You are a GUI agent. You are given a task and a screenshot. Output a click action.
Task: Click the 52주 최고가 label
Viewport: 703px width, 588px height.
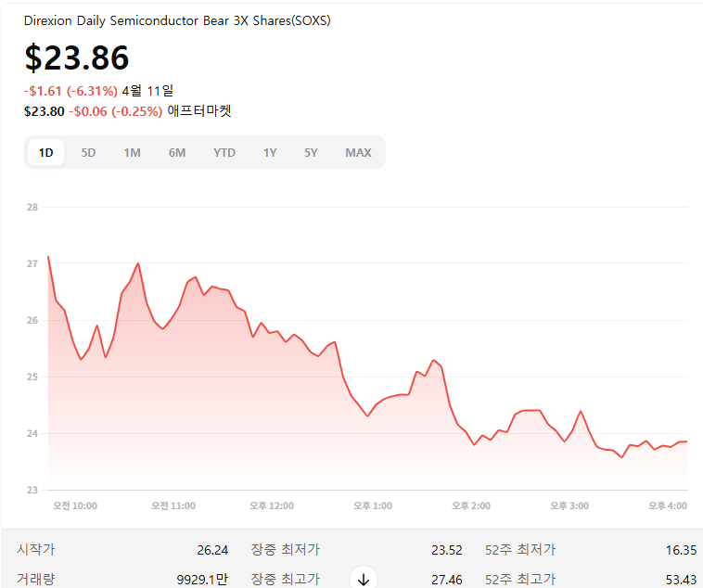coord(520,579)
